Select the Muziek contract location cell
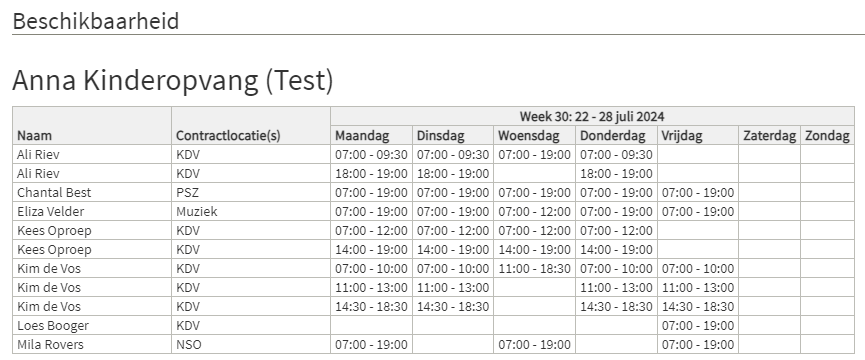The height and width of the screenshot is (360, 865). (251, 212)
